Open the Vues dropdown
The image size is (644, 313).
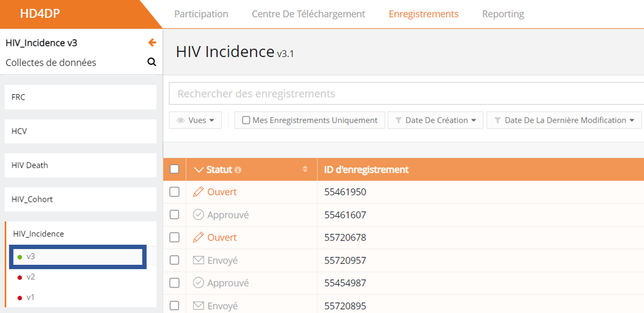tap(195, 120)
